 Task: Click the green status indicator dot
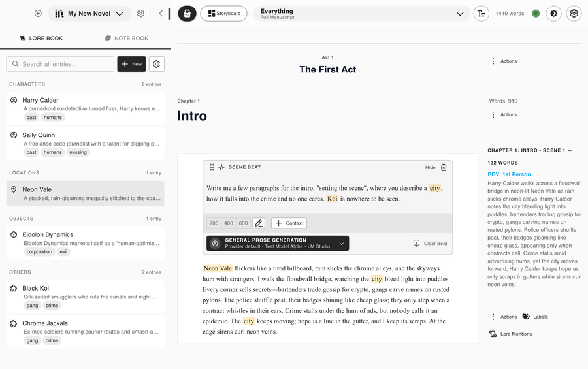(536, 14)
